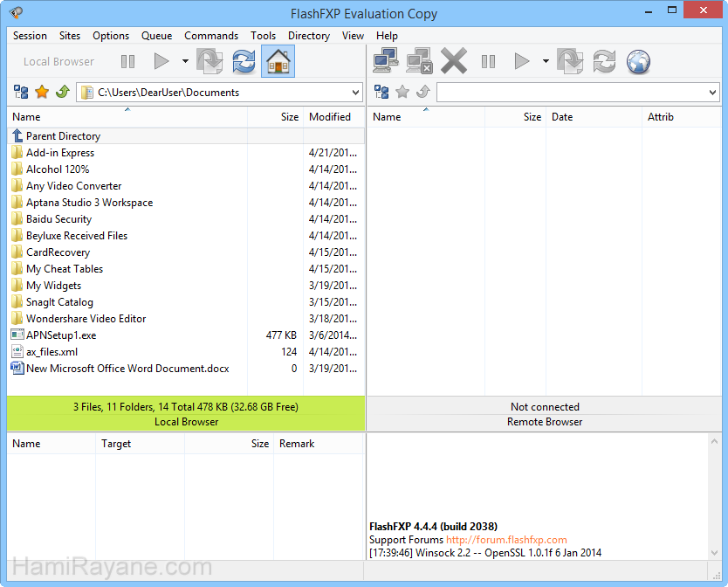Open the Commands menu
The height and width of the screenshot is (587, 728).
click(x=211, y=36)
